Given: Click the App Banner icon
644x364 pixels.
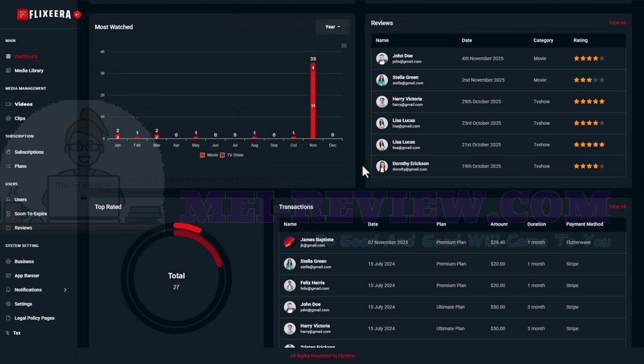Looking at the screenshot, I should click(x=8, y=275).
